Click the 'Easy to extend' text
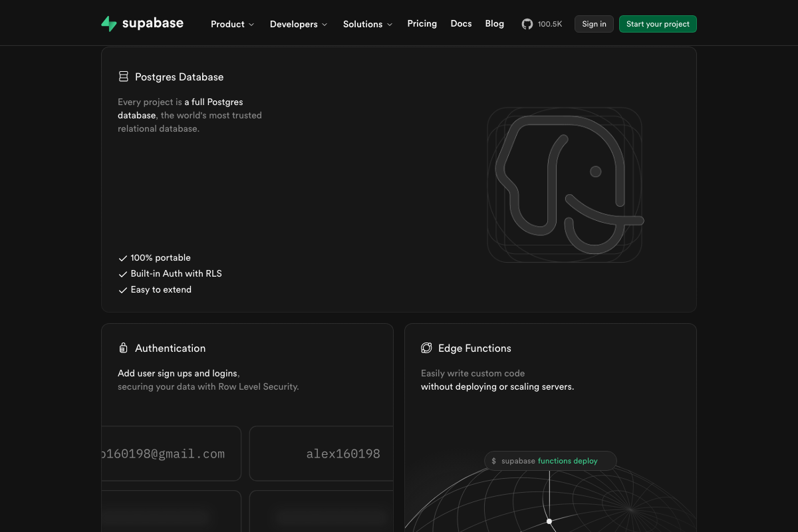Image resolution: width=798 pixels, height=532 pixels. coord(161,289)
